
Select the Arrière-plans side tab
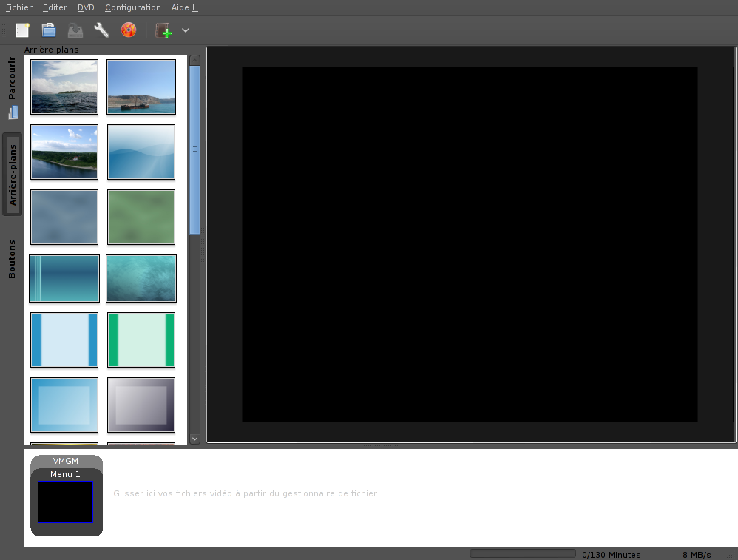[13, 175]
